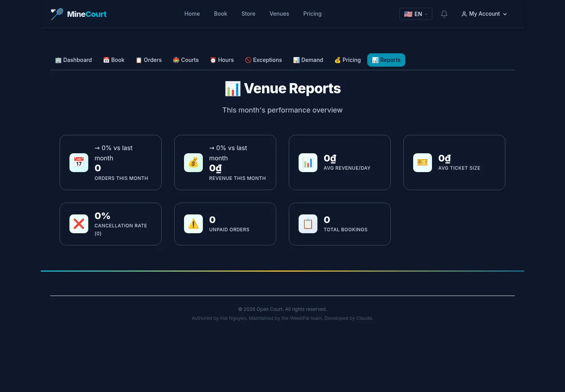Click the Home navigation link
Viewport: 565px width, 392px height.
pos(192,14)
